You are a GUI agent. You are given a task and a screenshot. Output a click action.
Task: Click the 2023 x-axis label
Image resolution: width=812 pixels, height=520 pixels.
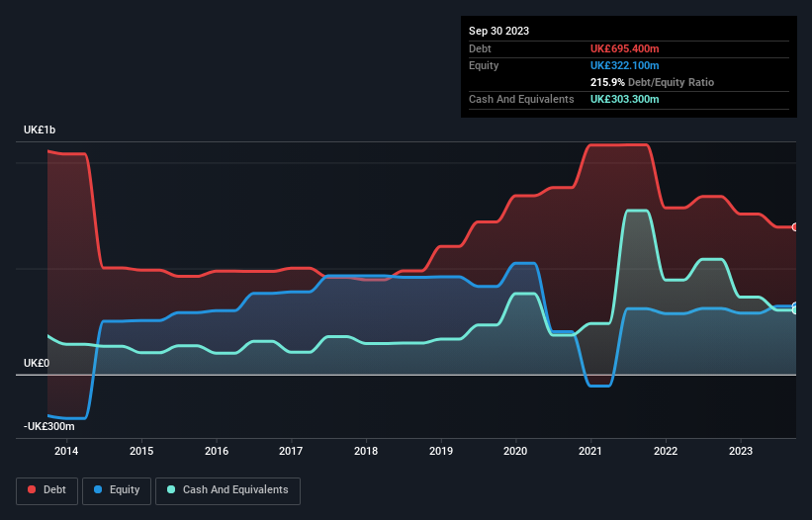click(741, 451)
